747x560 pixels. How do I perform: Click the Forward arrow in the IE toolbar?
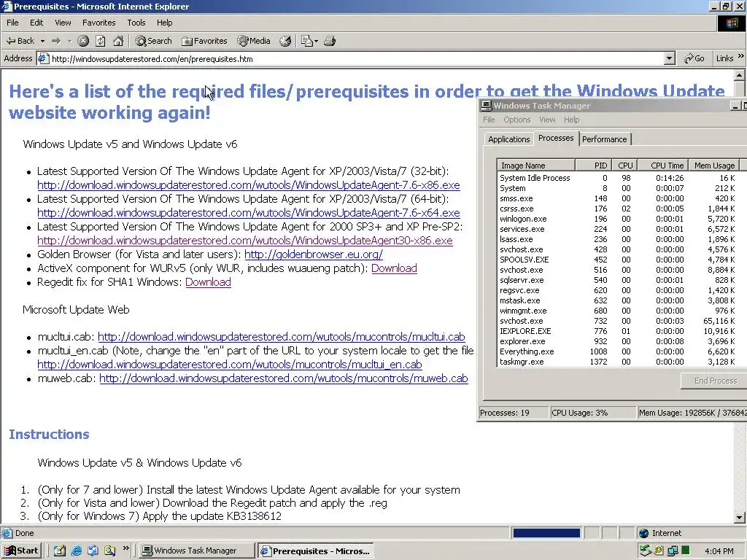point(56,41)
